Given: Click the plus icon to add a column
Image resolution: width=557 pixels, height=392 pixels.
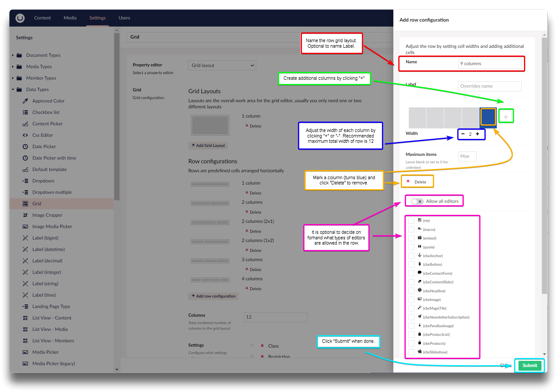Looking at the screenshot, I should (506, 117).
